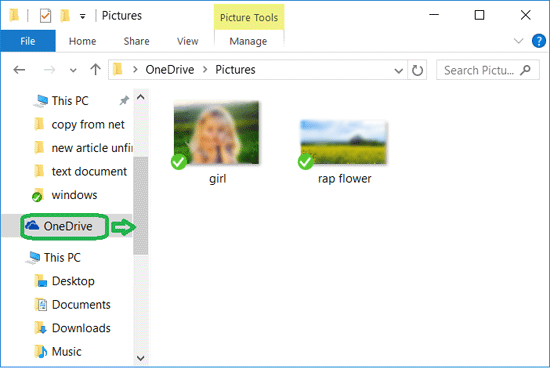Click the Properties checkmark icon in title bar
550x369 pixels.
(x=46, y=16)
